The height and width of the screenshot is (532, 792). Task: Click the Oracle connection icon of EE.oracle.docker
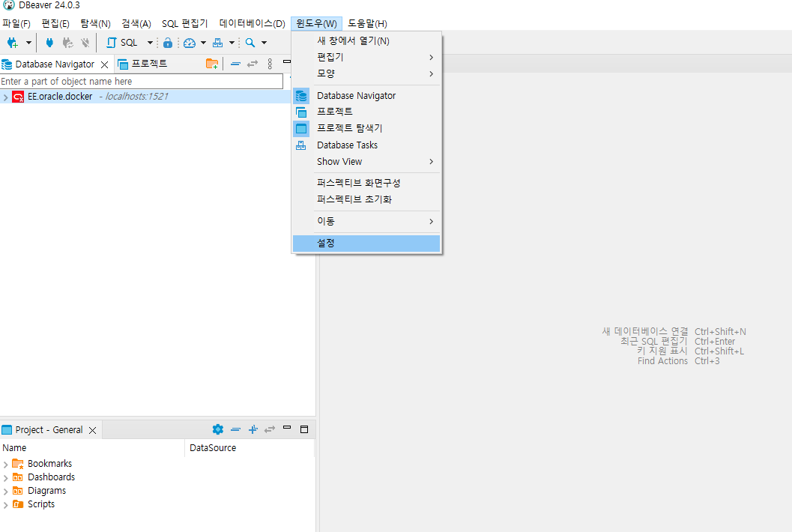point(18,97)
